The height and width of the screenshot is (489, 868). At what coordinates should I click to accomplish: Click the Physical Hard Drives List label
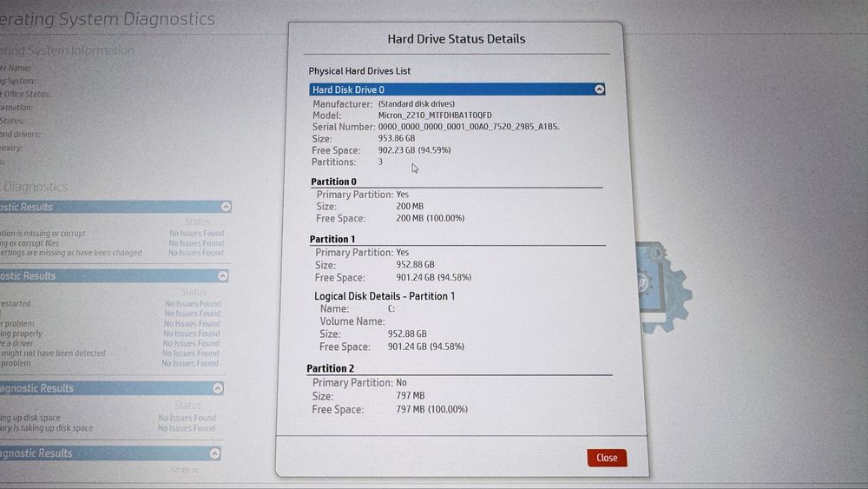click(359, 71)
